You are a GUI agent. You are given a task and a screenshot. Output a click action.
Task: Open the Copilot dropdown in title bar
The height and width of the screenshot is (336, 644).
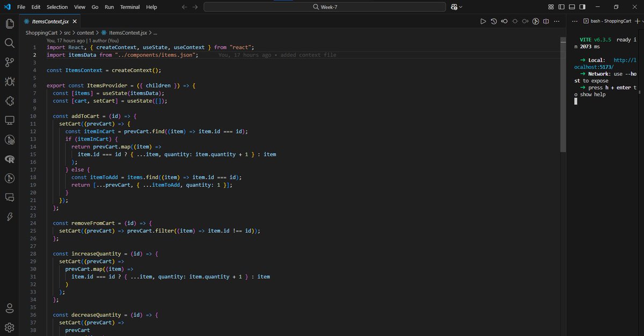tap(457, 7)
